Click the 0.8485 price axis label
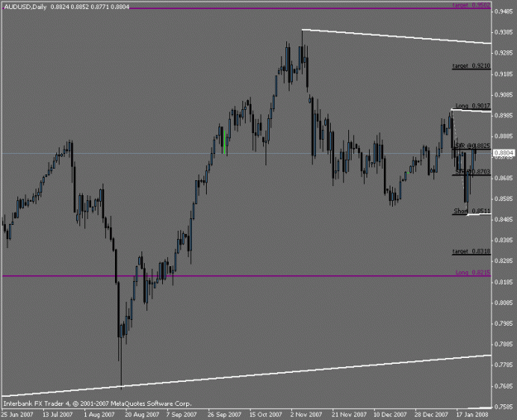 [x=504, y=220]
